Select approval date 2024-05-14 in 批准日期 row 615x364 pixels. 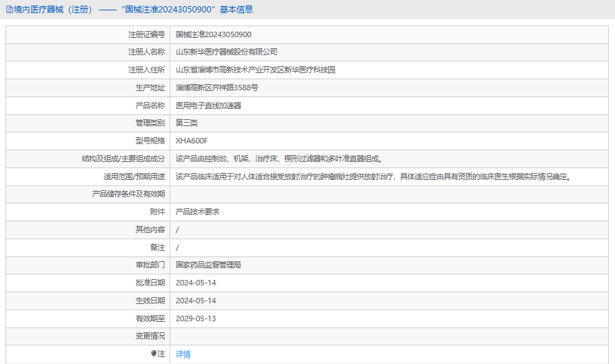click(196, 283)
